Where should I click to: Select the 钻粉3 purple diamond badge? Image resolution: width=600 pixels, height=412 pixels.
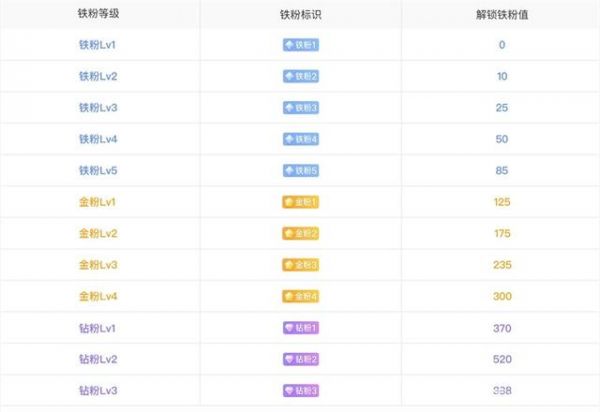point(300,390)
